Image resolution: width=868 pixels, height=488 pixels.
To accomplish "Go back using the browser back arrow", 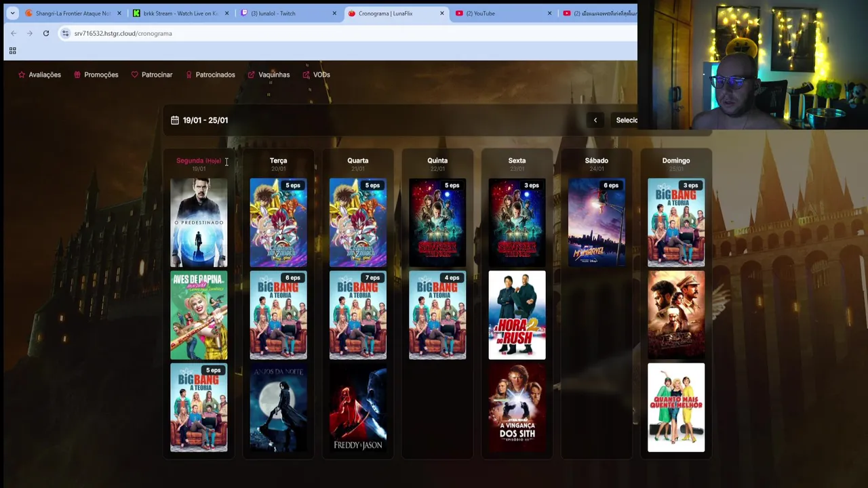I will pyautogui.click(x=14, y=33).
